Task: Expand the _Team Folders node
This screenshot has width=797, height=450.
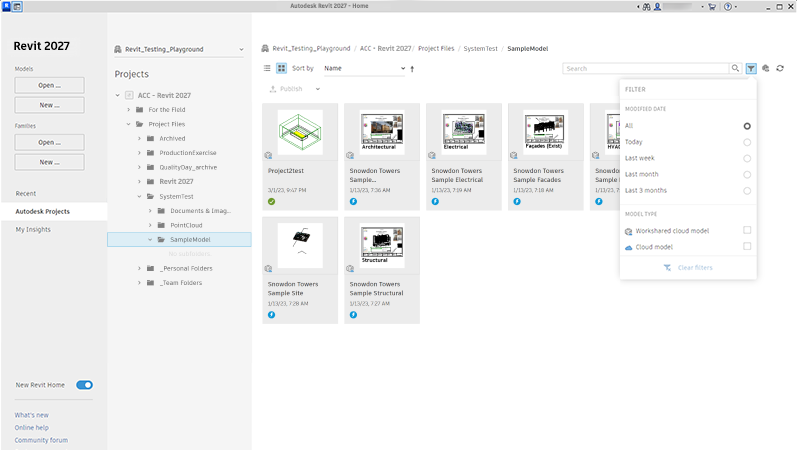Action: coord(139,283)
